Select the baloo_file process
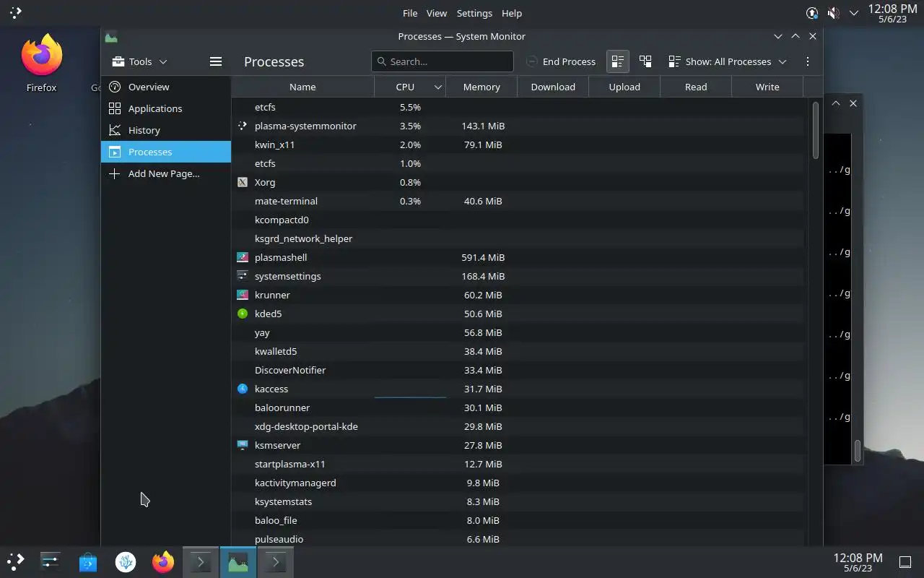This screenshot has height=578, width=924. tap(518, 520)
